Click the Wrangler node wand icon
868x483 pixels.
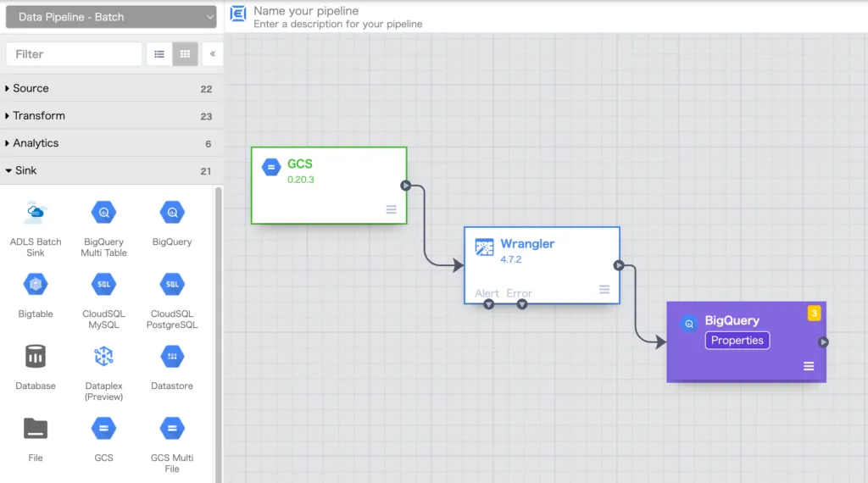tap(484, 247)
